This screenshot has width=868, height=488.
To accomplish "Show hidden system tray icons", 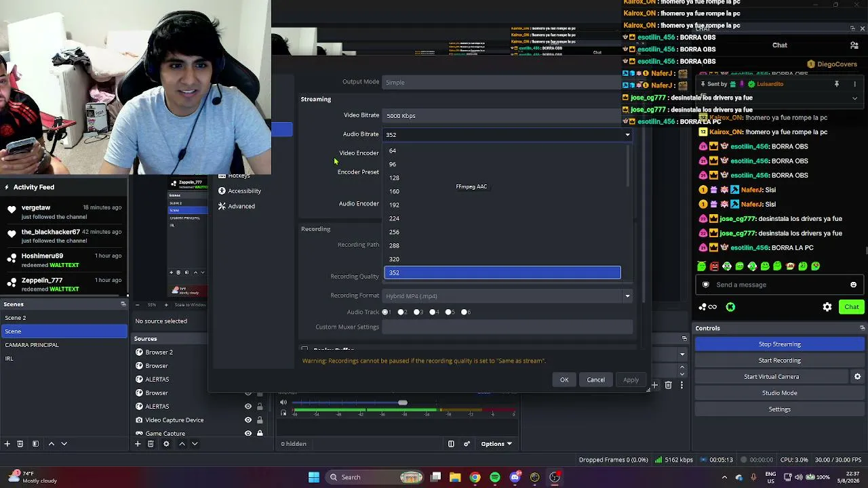I will [724, 477].
